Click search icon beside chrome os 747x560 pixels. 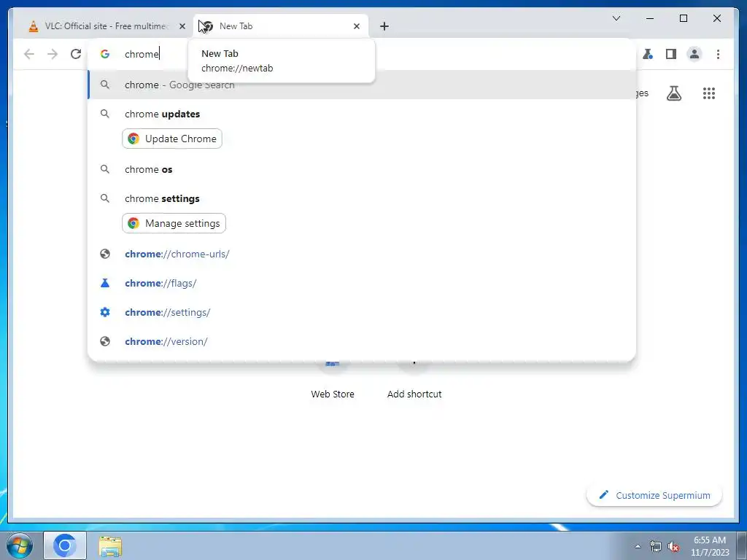(x=105, y=169)
